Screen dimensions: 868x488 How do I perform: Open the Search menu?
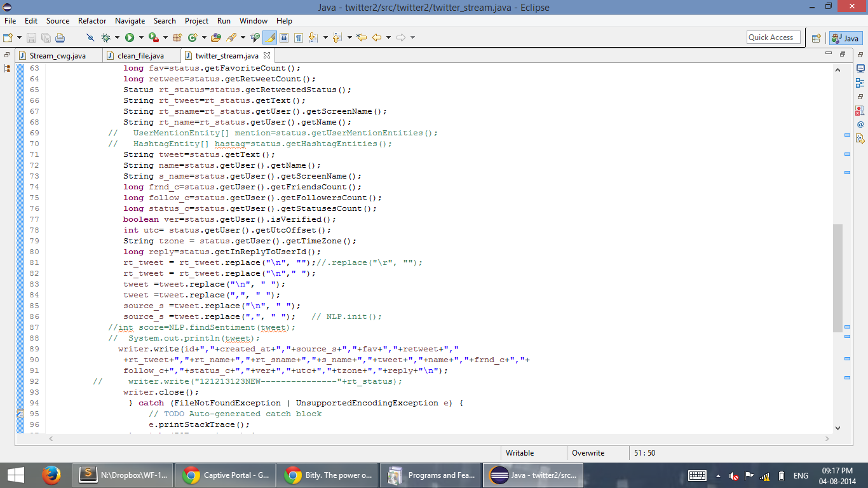tap(165, 21)
